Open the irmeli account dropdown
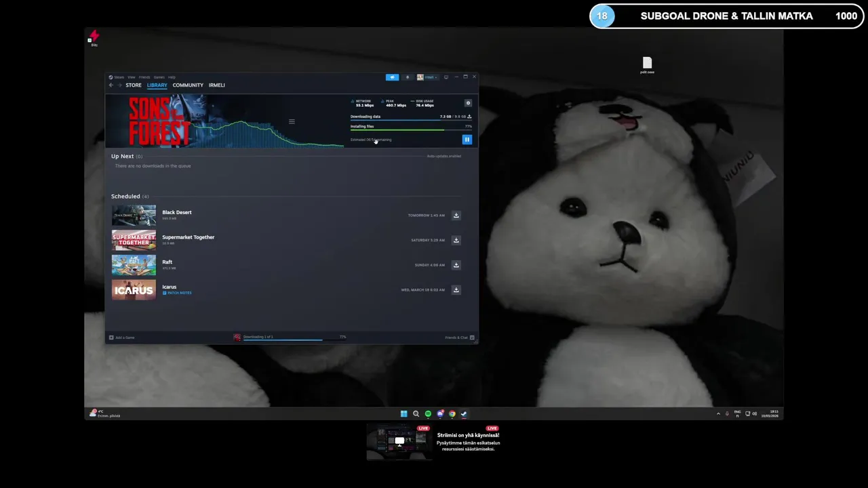868x488 pixels. pos(428,77)
